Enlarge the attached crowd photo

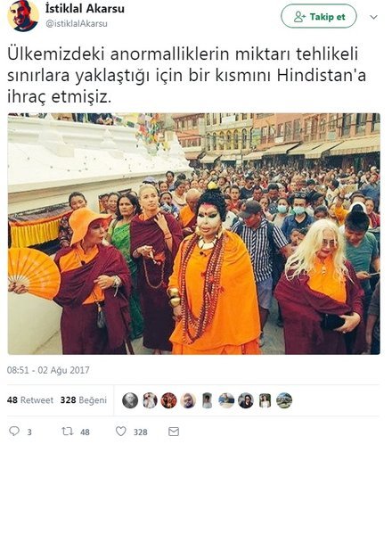194,234
